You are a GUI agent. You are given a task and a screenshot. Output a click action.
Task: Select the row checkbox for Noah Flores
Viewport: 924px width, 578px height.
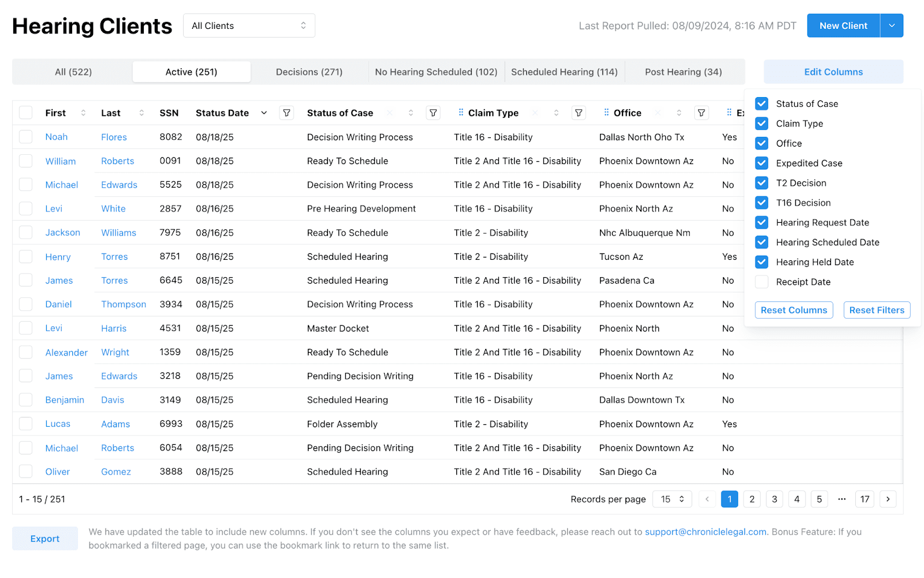[x=25, y=137]
